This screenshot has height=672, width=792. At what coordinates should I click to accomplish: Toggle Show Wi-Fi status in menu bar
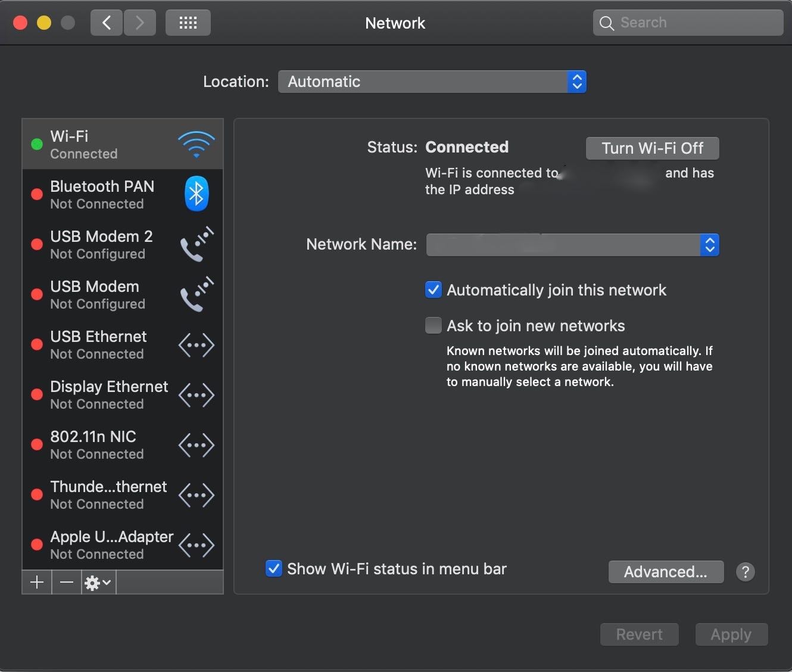click(274, 568)
